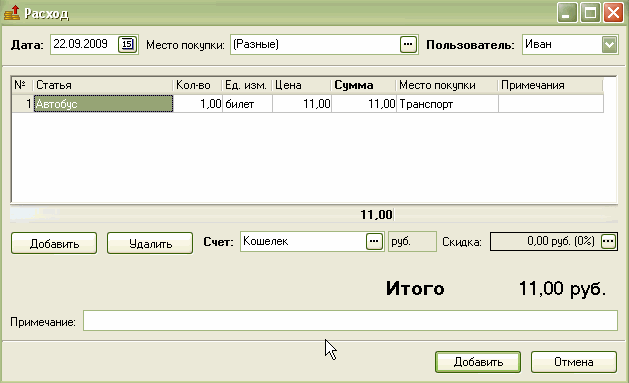Click the Сумма column header
The image size is (629, 383).
(x=364, y=85)
